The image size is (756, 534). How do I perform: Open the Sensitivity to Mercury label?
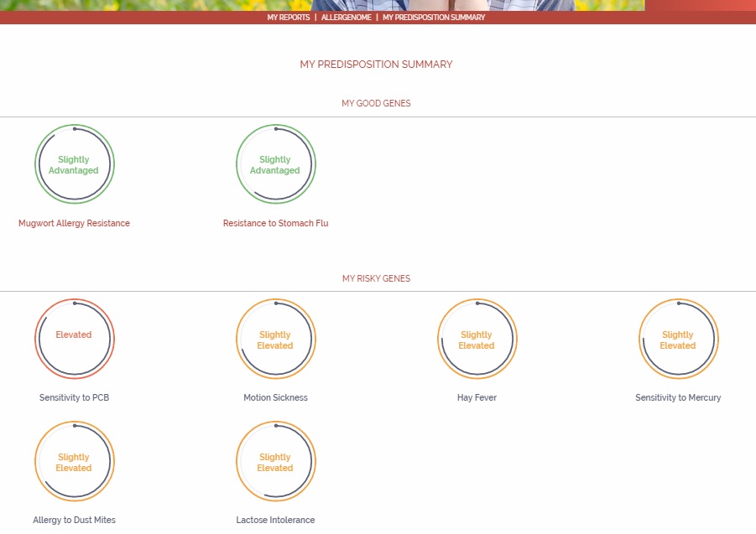coord(678,397)
